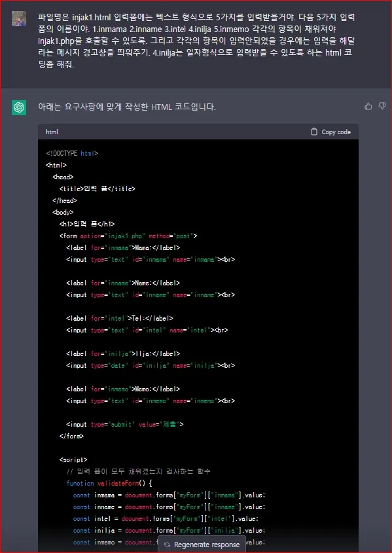Click the 'html' language label on code block
The image size is (392, 553).
(52, 132)
